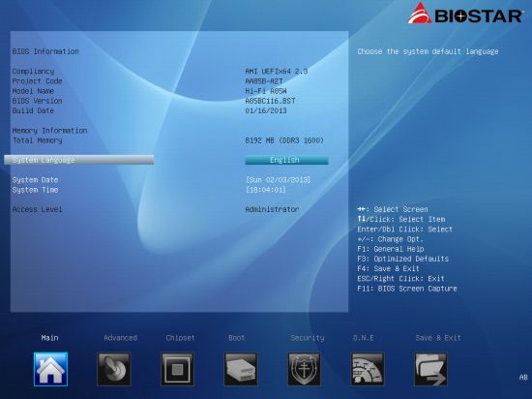Select the System Time label row

tap(35, 190)
